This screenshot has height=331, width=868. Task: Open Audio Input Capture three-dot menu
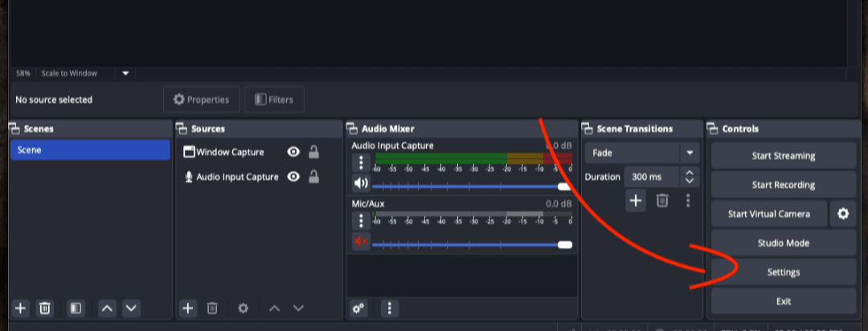pyautogui.click(x=361, y=161)
